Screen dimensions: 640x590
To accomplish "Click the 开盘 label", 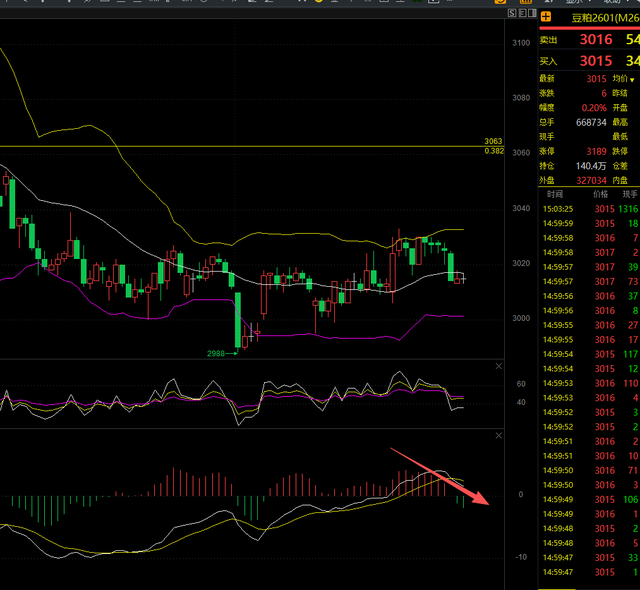I will coord(620,108).
